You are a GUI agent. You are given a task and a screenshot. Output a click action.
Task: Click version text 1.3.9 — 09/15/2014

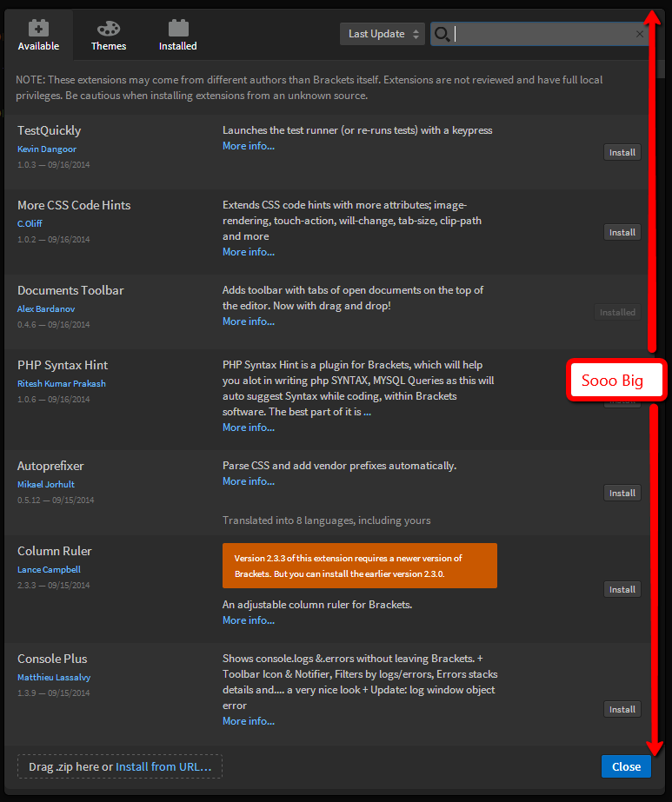[x=54, y=693]
